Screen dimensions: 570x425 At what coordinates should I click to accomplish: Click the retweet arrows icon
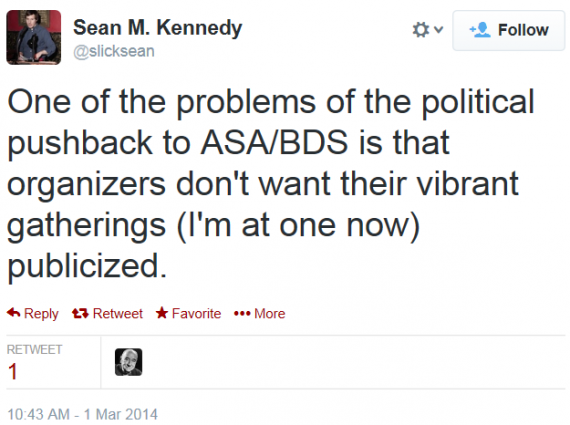coord(80,313)
